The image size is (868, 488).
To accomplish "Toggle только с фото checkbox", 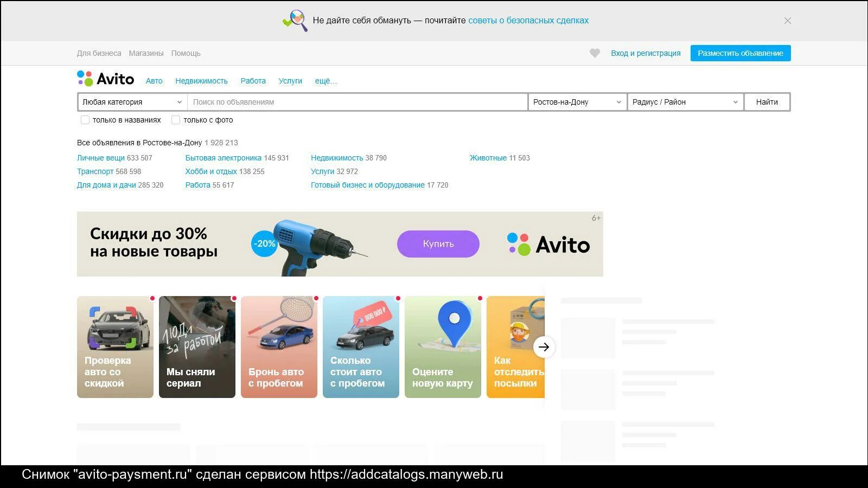I will tap(176, 120).
